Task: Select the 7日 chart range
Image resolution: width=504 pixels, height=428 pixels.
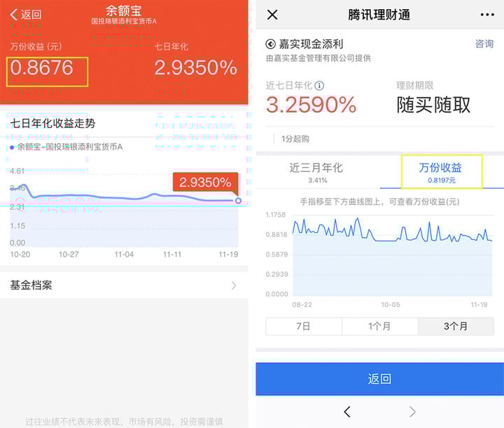Action: (304, 327)
